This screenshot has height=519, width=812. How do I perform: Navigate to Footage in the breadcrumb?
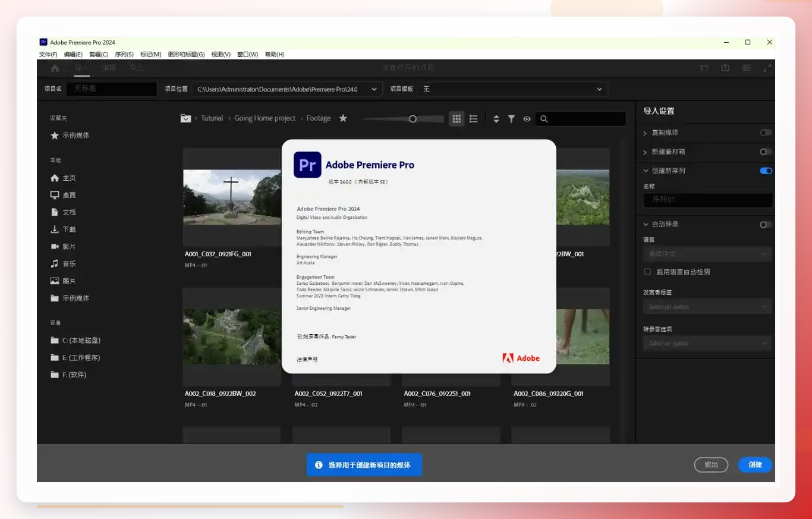[x=319, y=118]
